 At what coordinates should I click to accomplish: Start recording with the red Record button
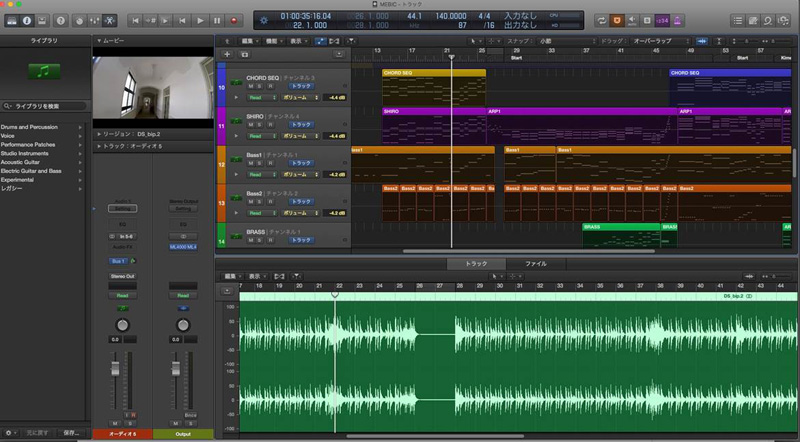[234, 21]
